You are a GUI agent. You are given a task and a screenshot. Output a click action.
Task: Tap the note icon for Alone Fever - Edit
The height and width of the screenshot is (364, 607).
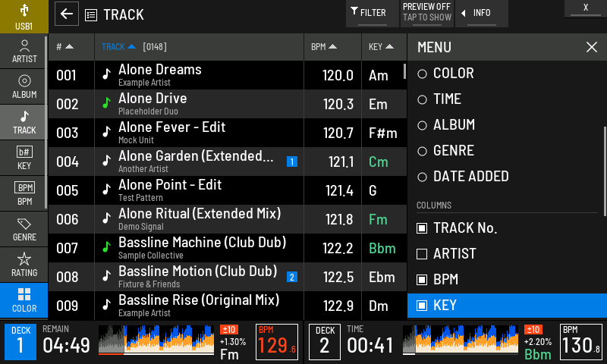pos(106,131)
